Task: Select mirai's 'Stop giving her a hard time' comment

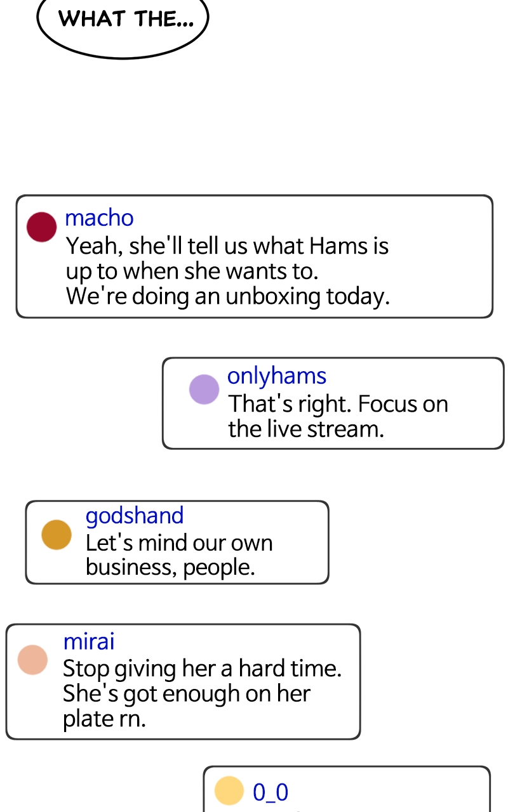Action: [183, 681]
